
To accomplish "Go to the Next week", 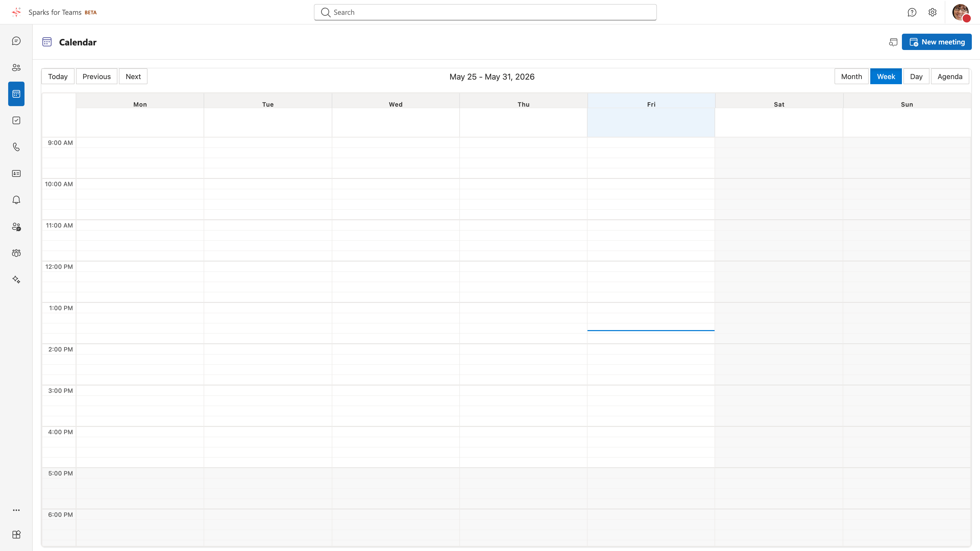I will point(133,77).
